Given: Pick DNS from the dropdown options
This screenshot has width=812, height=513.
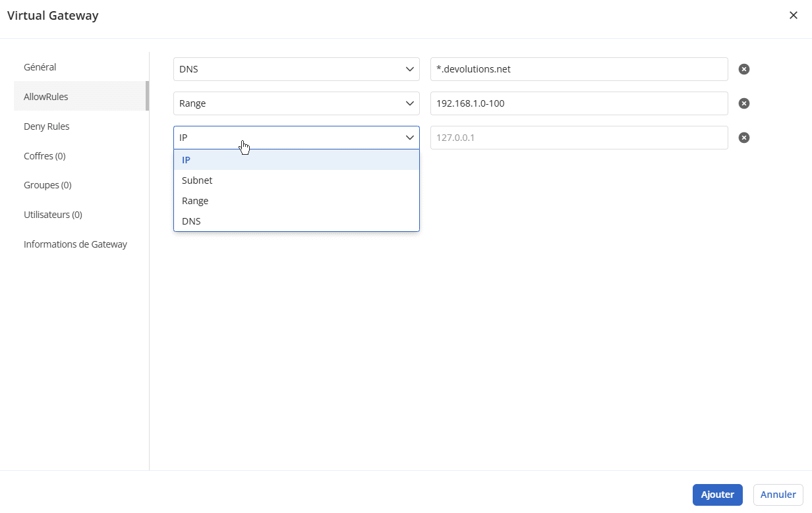Looking at the screenshot, I should tap(190, 221).
